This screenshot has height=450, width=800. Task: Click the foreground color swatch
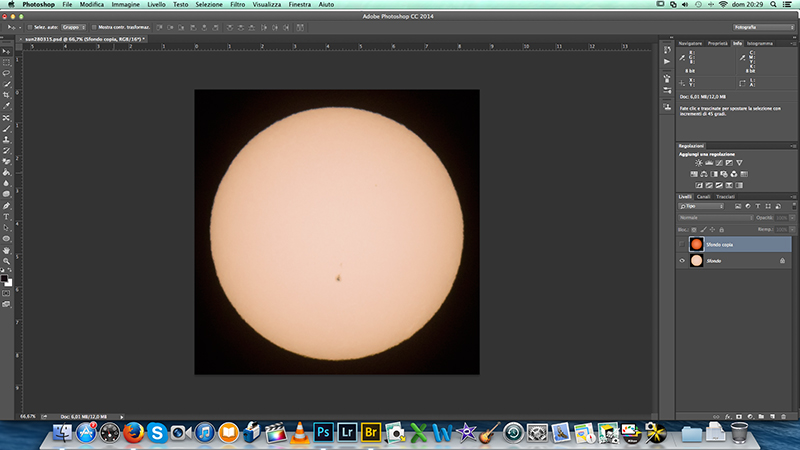(5, 280)
